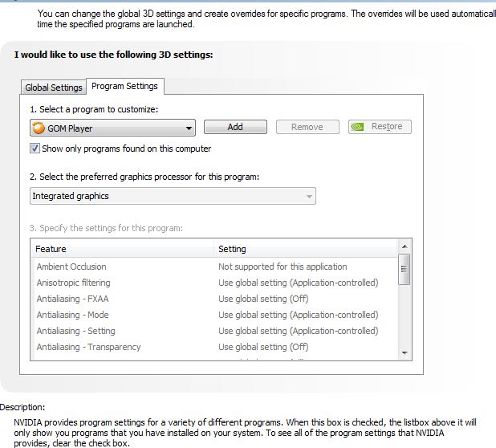Click the scroll down arrow in feature list

[405, 352]
